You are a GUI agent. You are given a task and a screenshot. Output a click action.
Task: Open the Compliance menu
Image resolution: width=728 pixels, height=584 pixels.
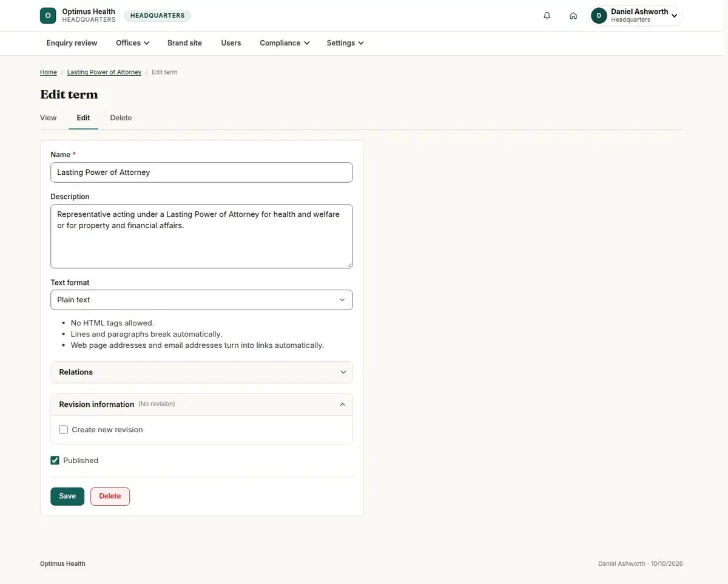[285, 43]
